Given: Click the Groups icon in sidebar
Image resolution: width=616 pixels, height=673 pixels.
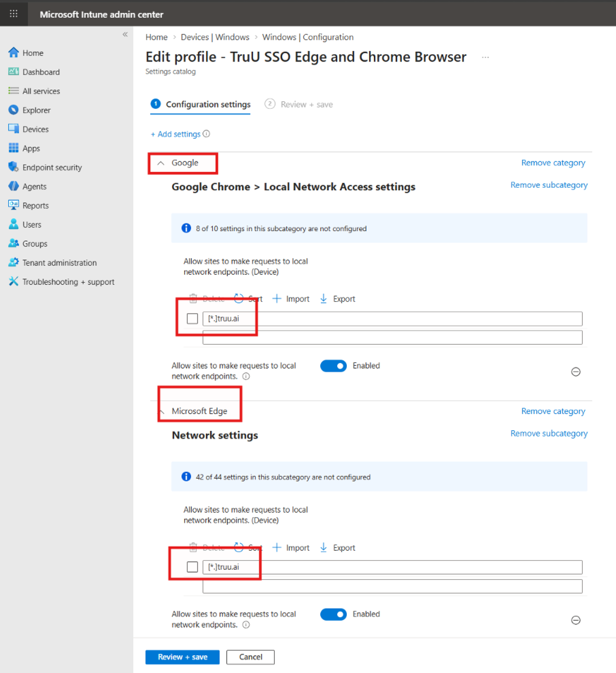Looking at the screenshot, I should [14, 243].
